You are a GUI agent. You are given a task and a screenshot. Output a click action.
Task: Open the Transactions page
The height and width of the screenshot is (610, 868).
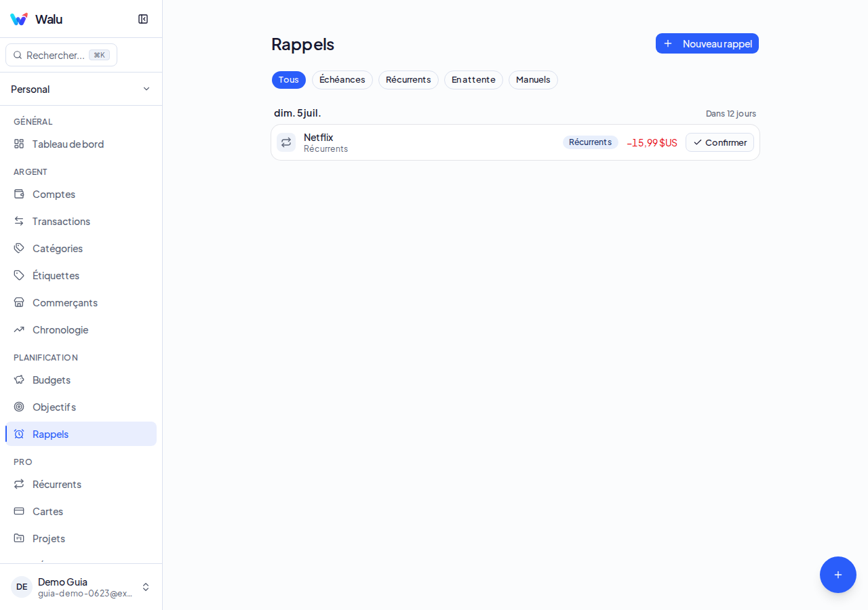pyautogui.click(x=81, y=221)
